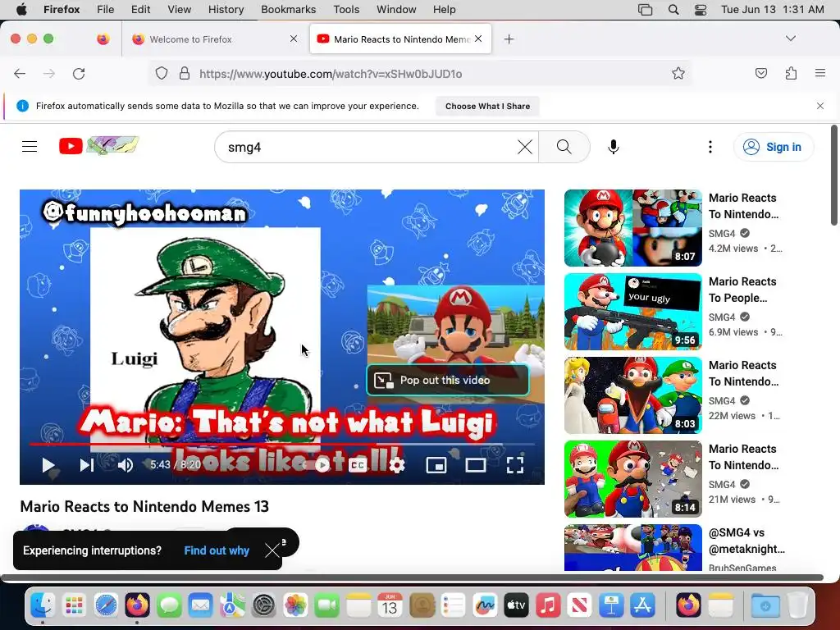Open Safari from the dock

click(106, 605)
